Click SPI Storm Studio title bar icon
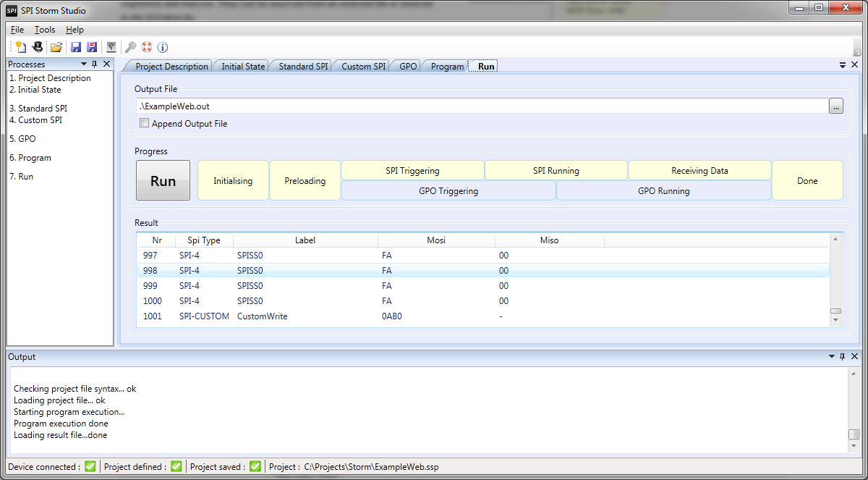 [x=12, y=10]
